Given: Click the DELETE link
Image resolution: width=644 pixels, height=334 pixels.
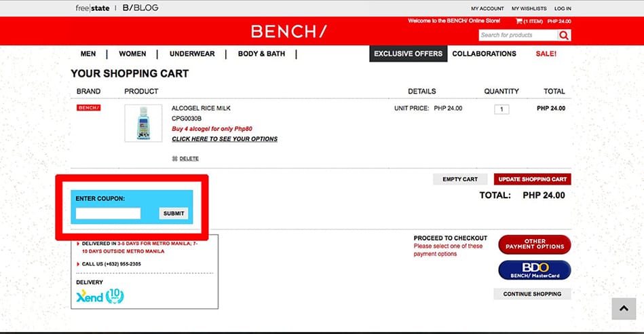Looking at the screenshot, I should click(189, 159).
